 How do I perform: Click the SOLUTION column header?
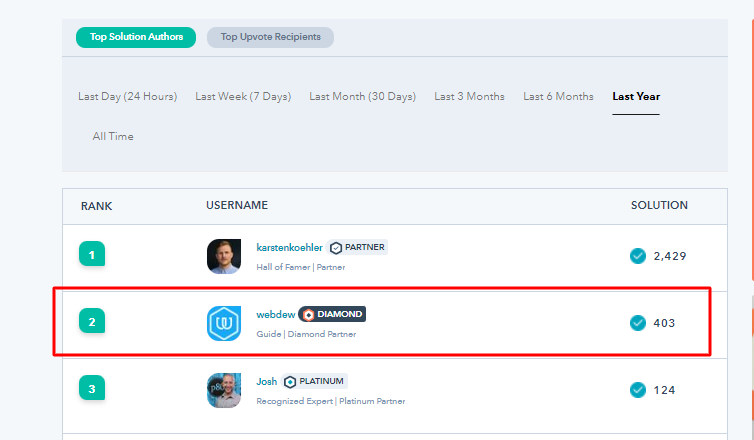tap(659, 205)
